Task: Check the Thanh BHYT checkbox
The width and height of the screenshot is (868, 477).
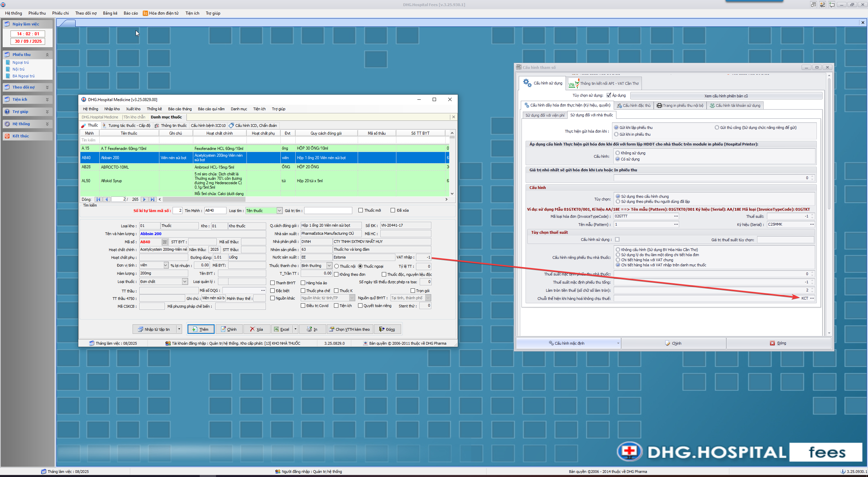Action: click(x=272, y=283)
